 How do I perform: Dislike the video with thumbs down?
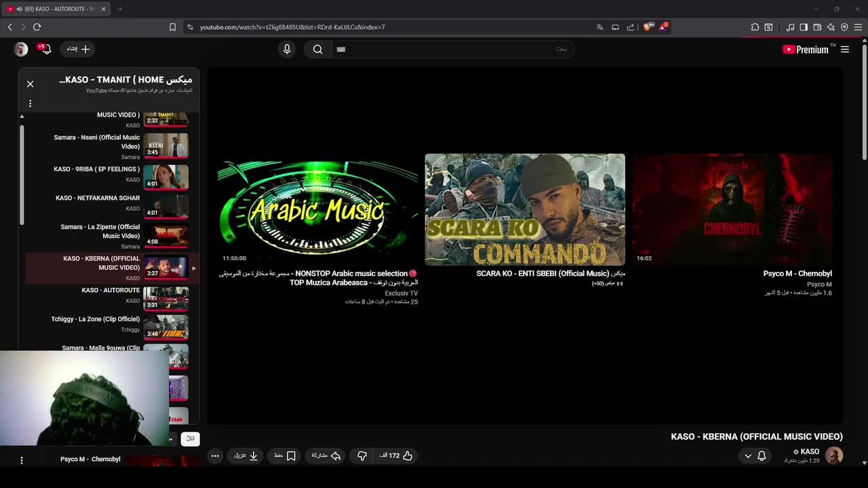(362, 456)
